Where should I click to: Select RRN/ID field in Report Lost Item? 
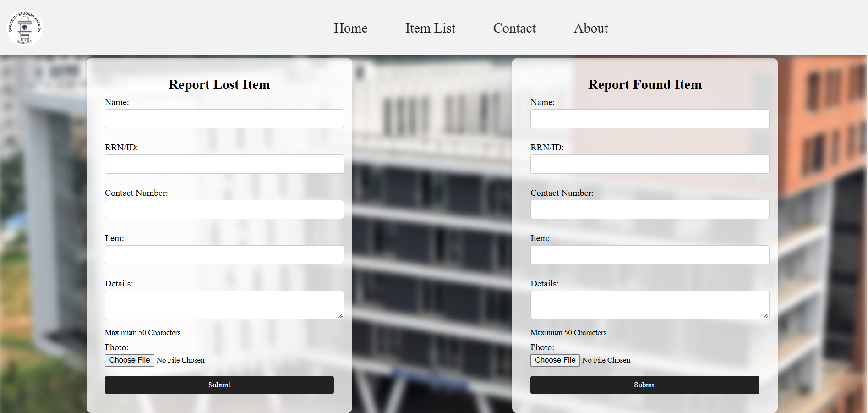(224, 164)
